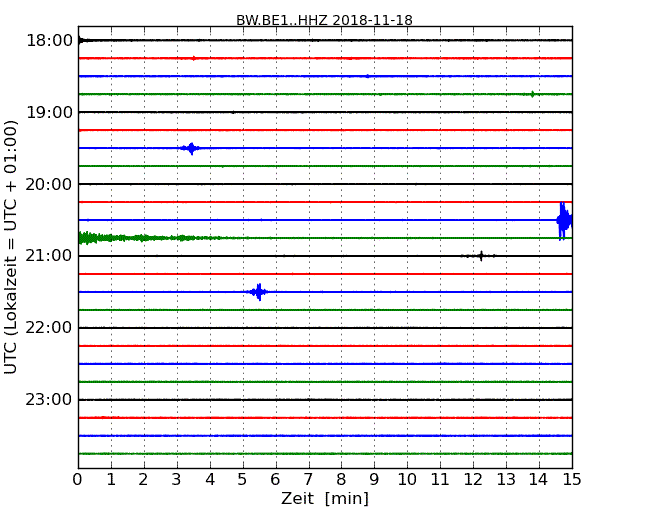Click x-axis tick label 15
Image resolution: width=650 pixels, height=520 pixels.
[x=572, y=479]
